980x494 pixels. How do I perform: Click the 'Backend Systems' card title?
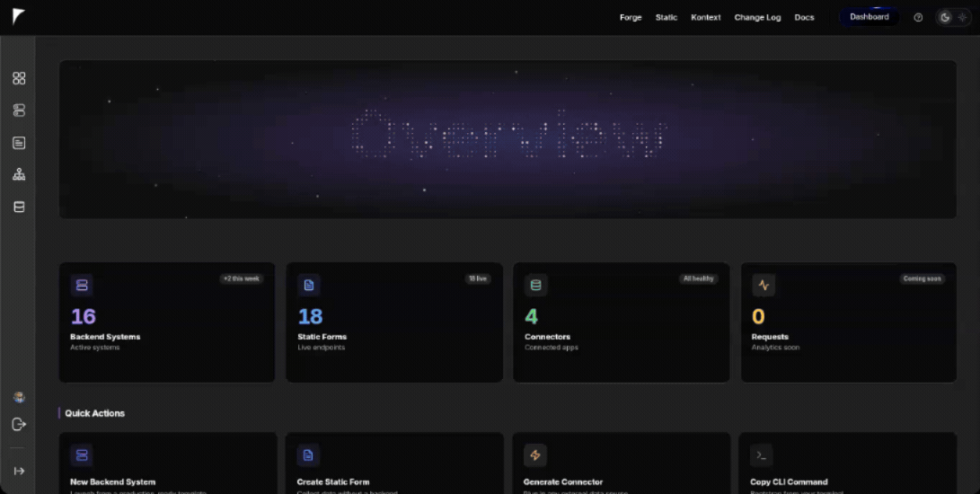[x=105, y=337]
